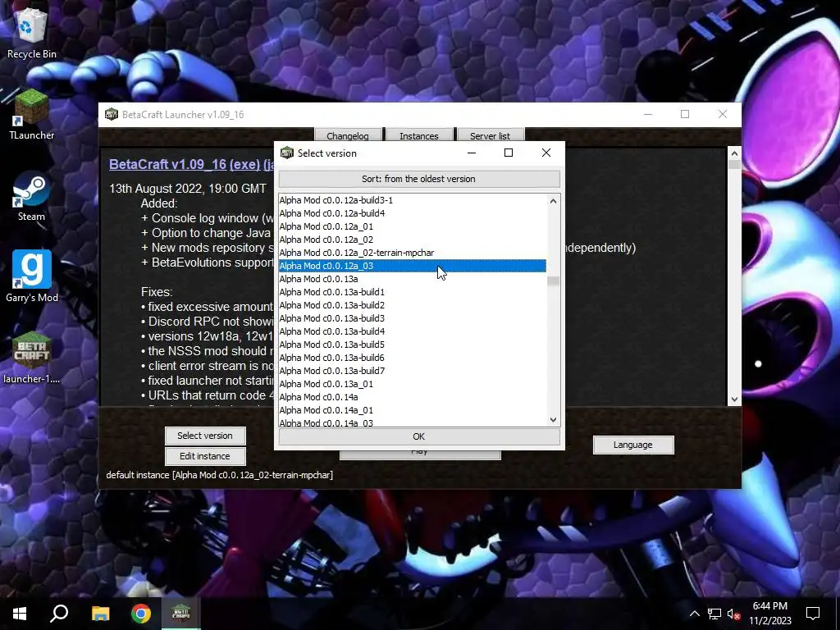
Task: Launch Google Chrome from the taskbar
Action: [x=141, y=614]
